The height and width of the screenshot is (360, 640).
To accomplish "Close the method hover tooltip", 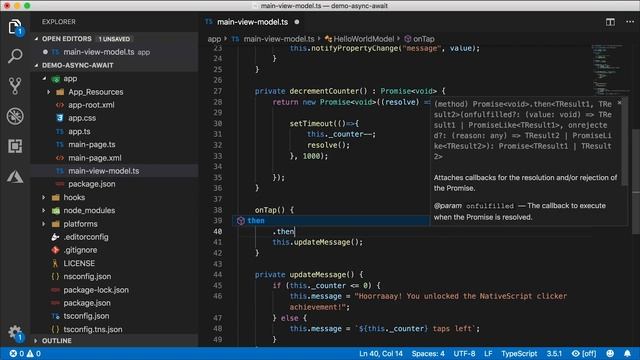I will pyautogui.click(x=619, y=102).
